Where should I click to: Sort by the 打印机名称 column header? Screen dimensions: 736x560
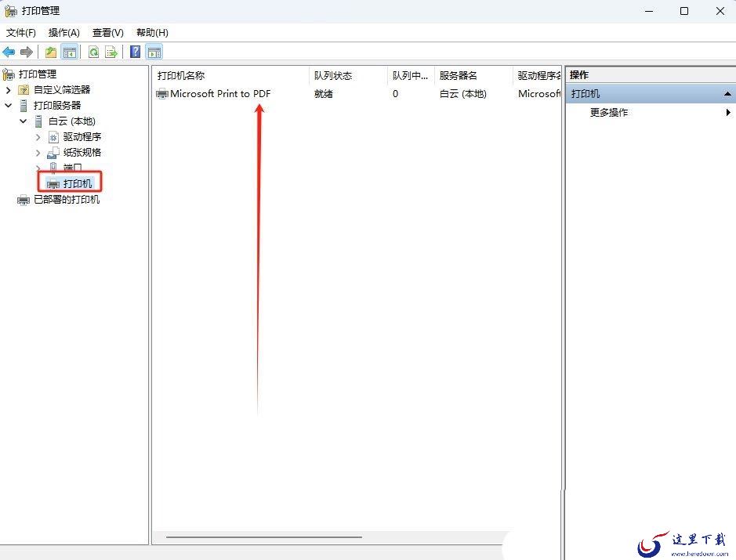coord(230,75)
